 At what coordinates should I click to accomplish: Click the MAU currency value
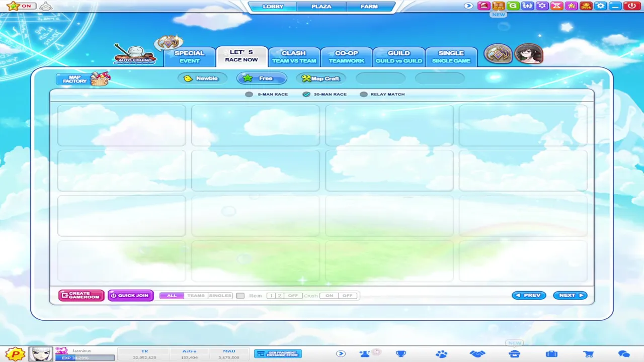[228, 357]
